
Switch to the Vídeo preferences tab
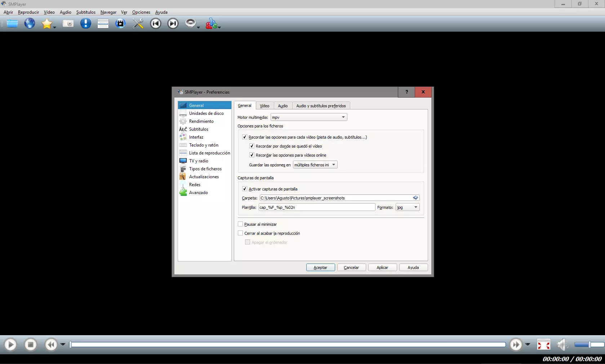264,106
